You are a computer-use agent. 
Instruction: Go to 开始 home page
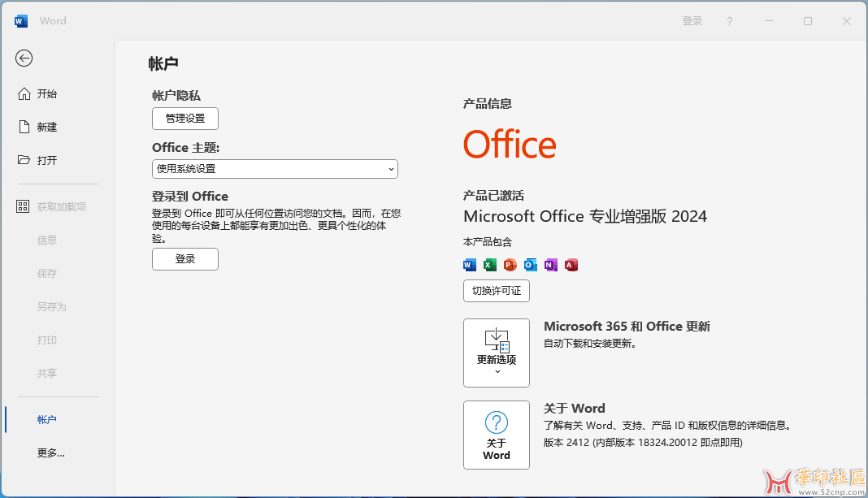pyautogui.click(x=37, y=93)
